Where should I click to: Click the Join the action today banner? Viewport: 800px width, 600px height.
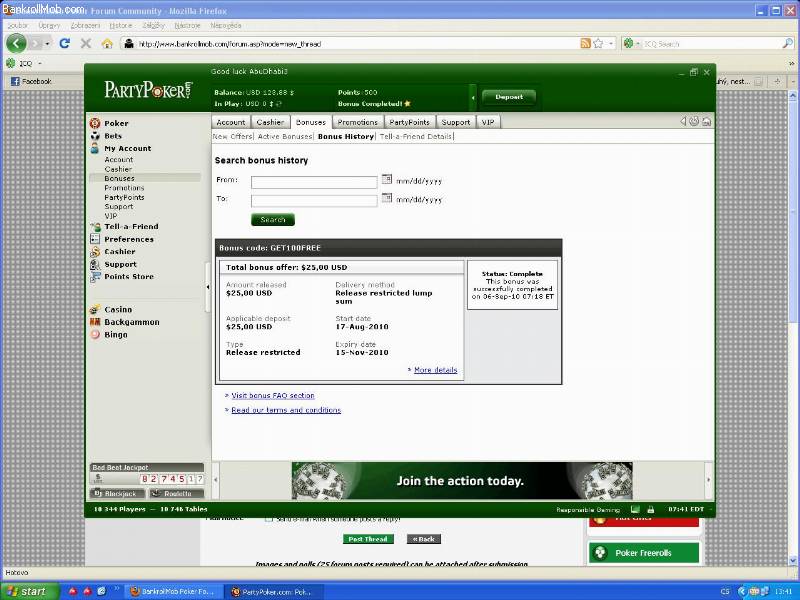pos(462,480)
